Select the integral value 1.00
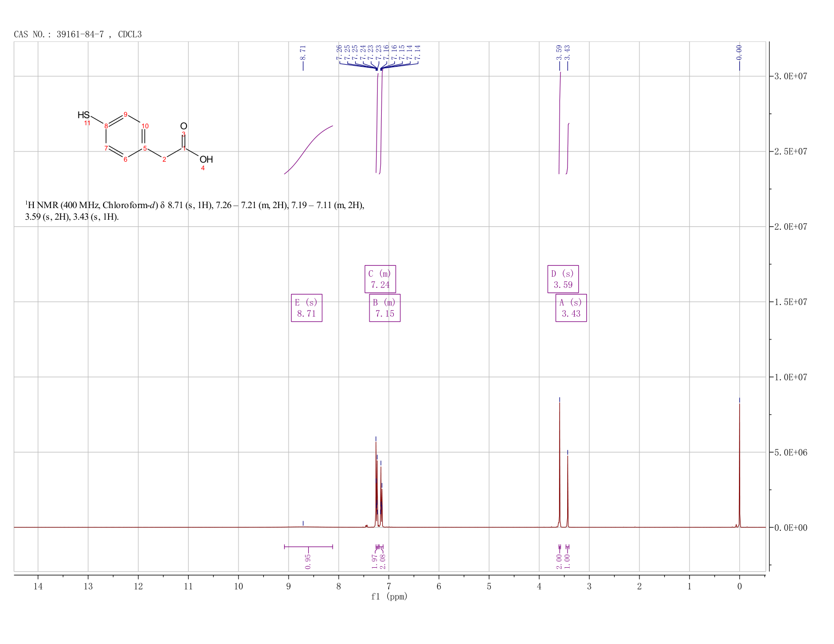Viewport: 834px width, 644px height. (567, 561)
